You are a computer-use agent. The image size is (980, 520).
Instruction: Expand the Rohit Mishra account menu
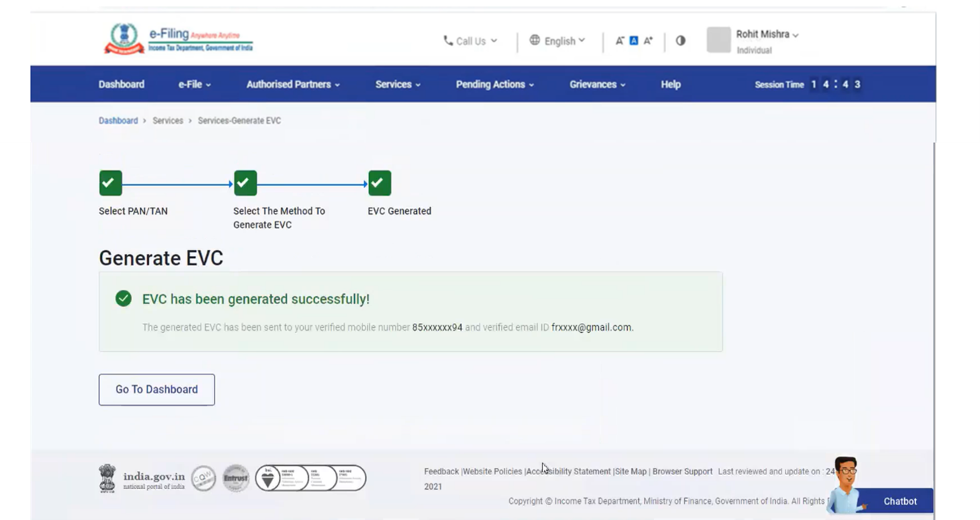point(767,35)
